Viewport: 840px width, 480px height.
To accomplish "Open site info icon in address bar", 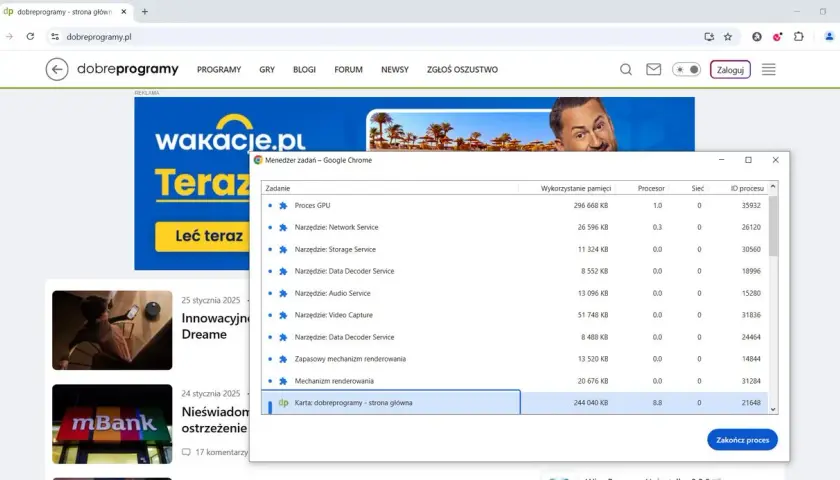I will click(x=55, y=36).
